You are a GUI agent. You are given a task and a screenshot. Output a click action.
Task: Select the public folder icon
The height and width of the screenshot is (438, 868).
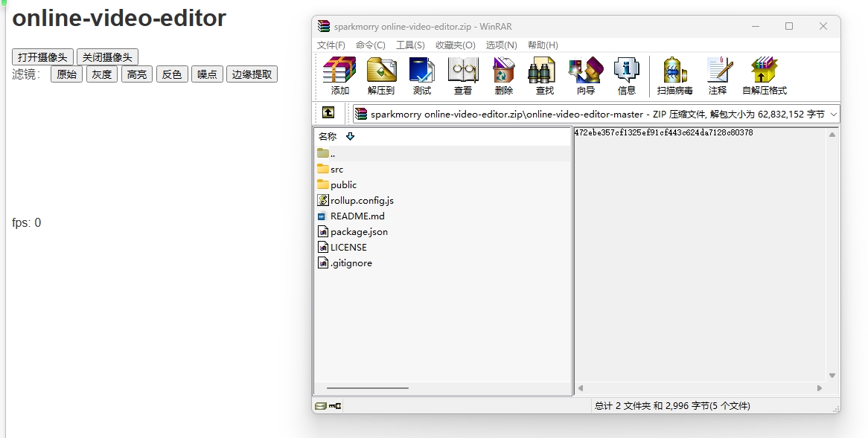[x=323, y=184]
